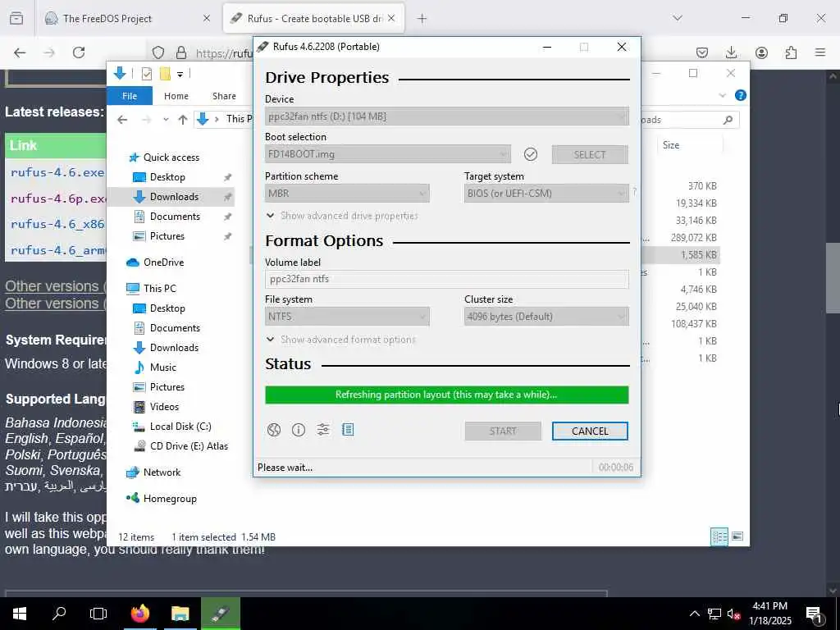Image resolution: width=840 pixels, height=630 pixels.
Task: Switch Explorer to large icons view
Action: [737, 536]
